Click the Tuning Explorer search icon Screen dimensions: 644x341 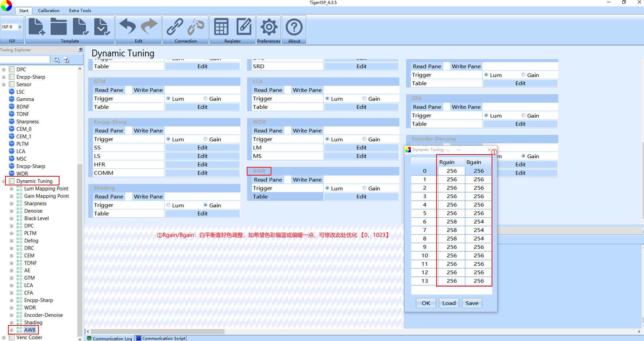[x=57, y=59]
